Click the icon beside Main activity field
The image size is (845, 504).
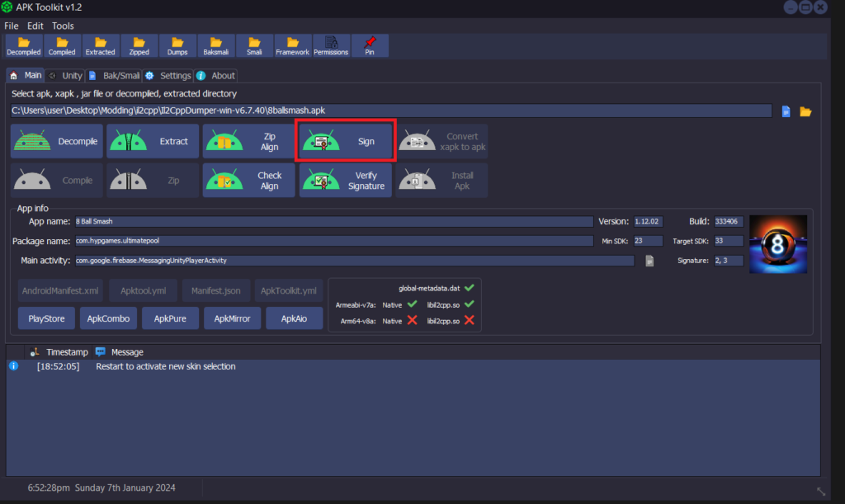[x=649, y=261]
